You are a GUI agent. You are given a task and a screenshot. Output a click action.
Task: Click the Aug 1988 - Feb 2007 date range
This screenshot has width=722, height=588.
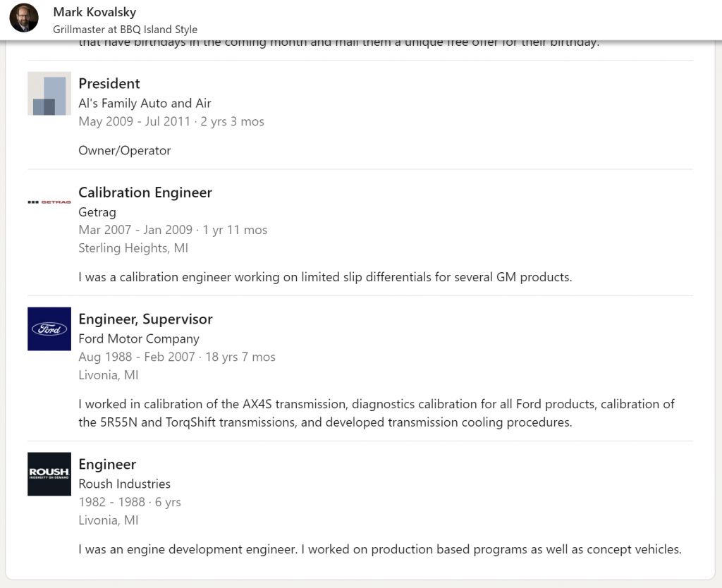[x=137, y=357]
